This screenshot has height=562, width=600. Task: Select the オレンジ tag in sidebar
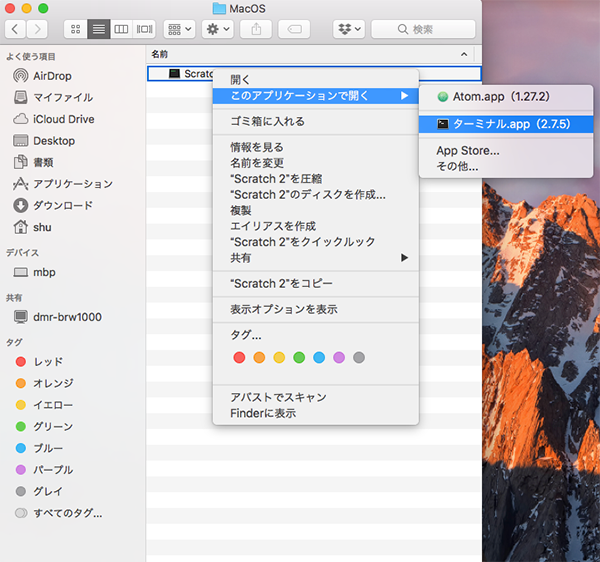44,383
